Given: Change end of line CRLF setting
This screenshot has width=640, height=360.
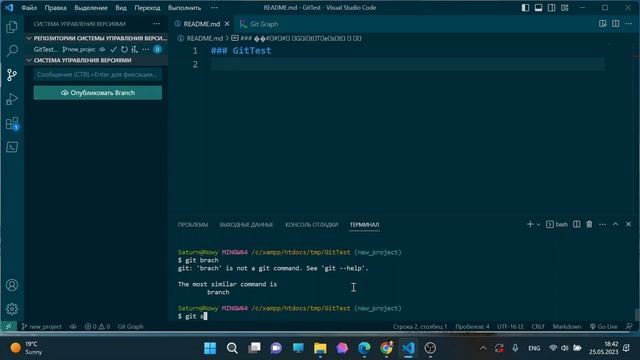Looking at the screenshot, I should click(538, 327).
